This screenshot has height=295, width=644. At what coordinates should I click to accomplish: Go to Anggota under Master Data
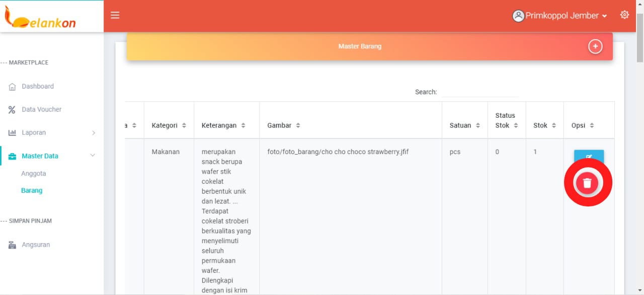pos(33,174)
